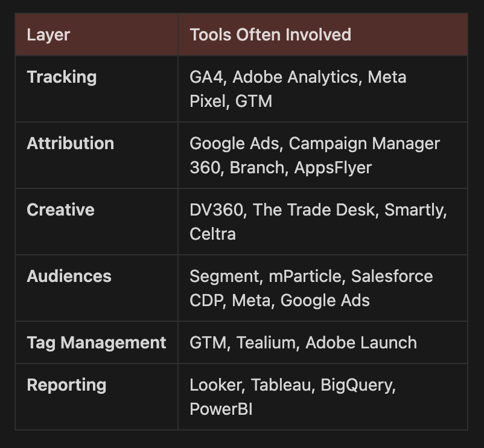Select the 'Tag Management' row label
Image resolution: width=484 pixels, height=448 pixels.
(97, 343)
